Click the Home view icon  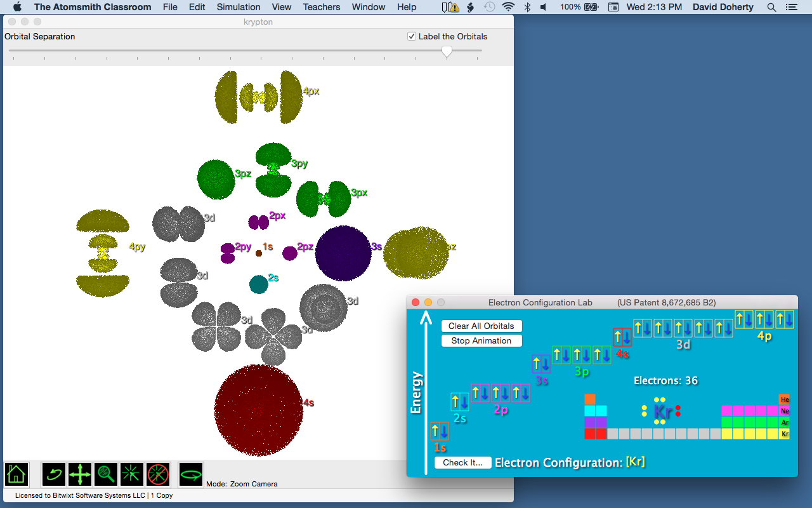pyautogui.click(x=16, y=474)
